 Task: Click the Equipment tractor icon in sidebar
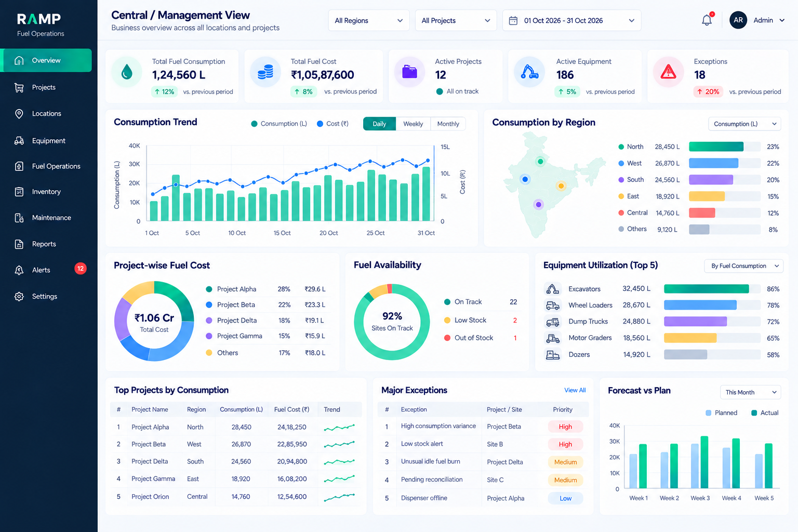[x=19, y=141]
